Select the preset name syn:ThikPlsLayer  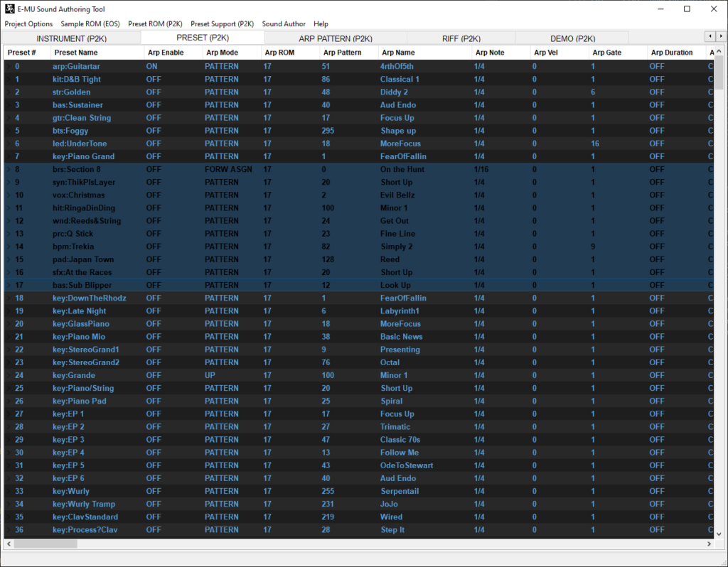coord(84,183)
